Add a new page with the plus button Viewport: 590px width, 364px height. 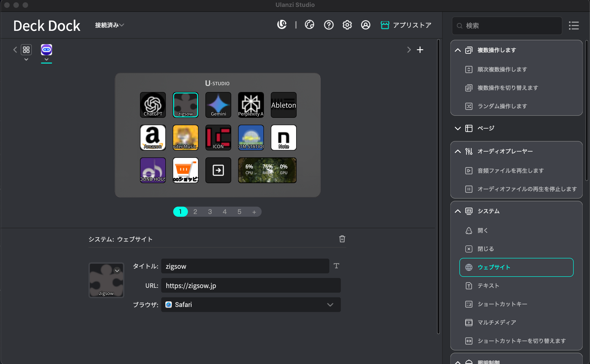coord(254,212)
